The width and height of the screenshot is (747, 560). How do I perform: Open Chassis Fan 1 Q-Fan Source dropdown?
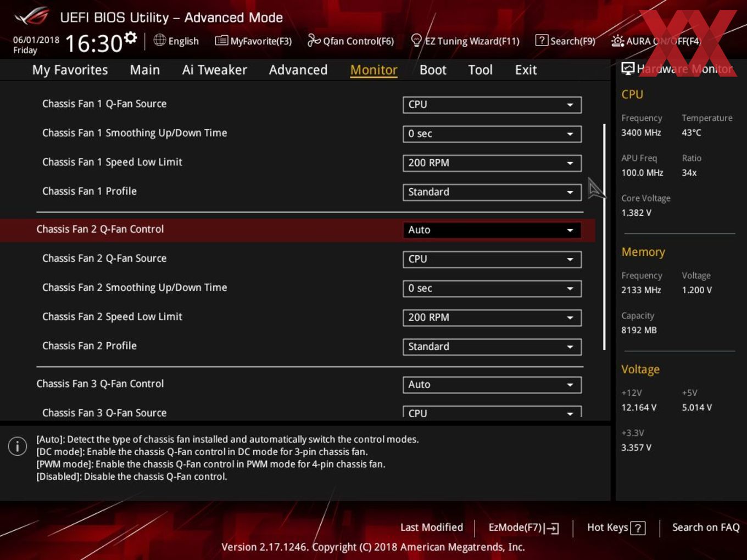492,104
